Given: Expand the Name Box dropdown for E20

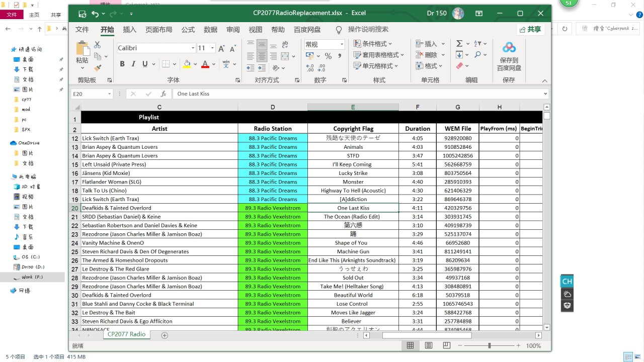Looking at the screenshot, I should pyautogui.click(x=109, y=94).
